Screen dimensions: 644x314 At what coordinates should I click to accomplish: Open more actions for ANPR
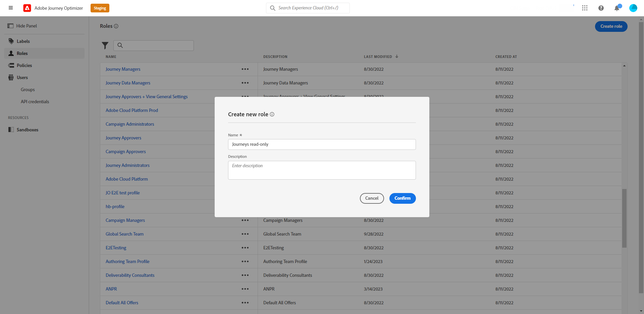[x=245, y=289]
